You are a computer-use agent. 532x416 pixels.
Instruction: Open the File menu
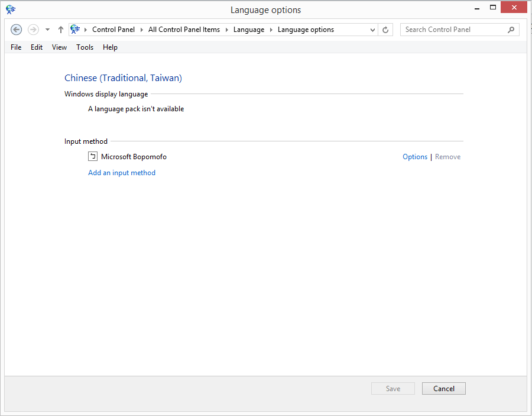tap(16, 47)
